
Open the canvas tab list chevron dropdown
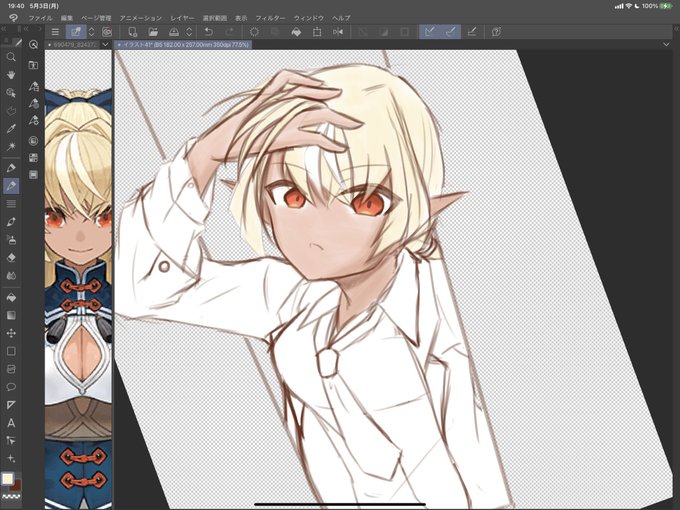point(105,44)
